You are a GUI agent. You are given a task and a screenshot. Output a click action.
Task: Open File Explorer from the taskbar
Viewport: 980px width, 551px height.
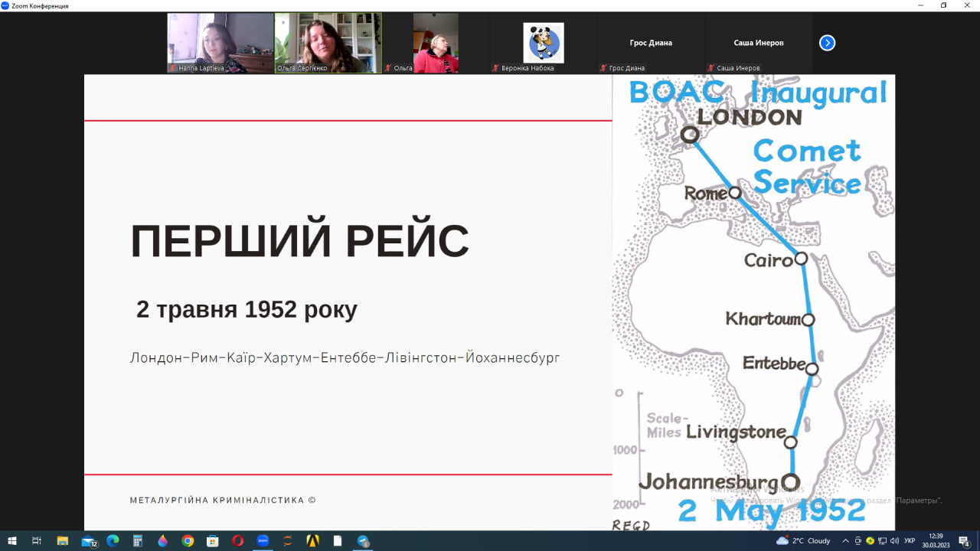pyautogui.click(x=63, y=541)
